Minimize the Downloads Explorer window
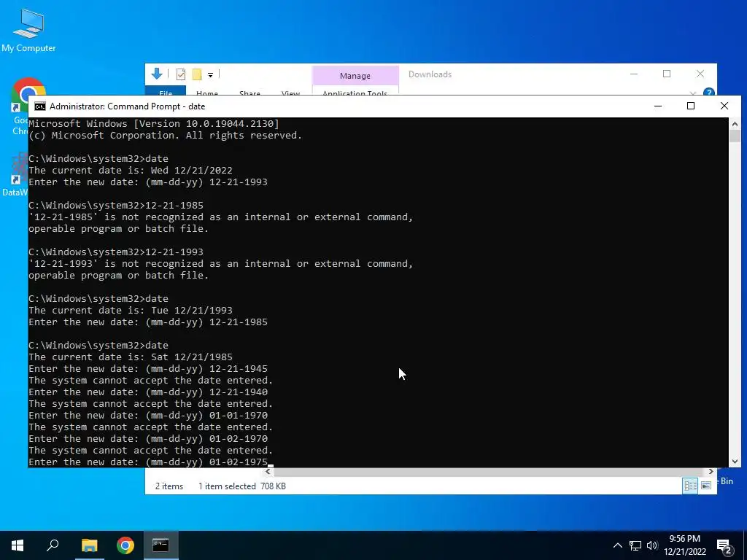 [634, 74]
